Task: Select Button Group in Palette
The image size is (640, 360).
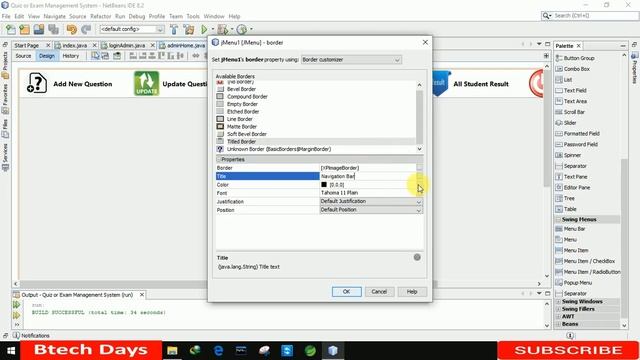Action: click(579, 58)
